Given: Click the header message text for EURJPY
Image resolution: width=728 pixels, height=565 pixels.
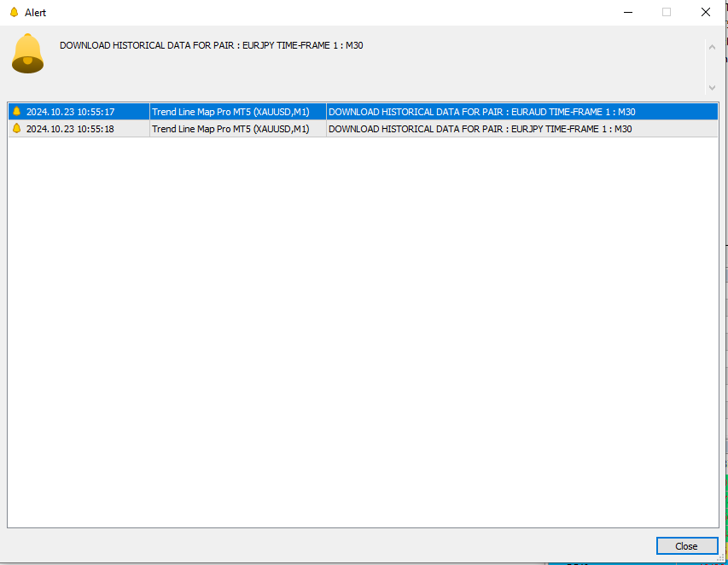Looking at the screenshot, I should pos(212,45).
